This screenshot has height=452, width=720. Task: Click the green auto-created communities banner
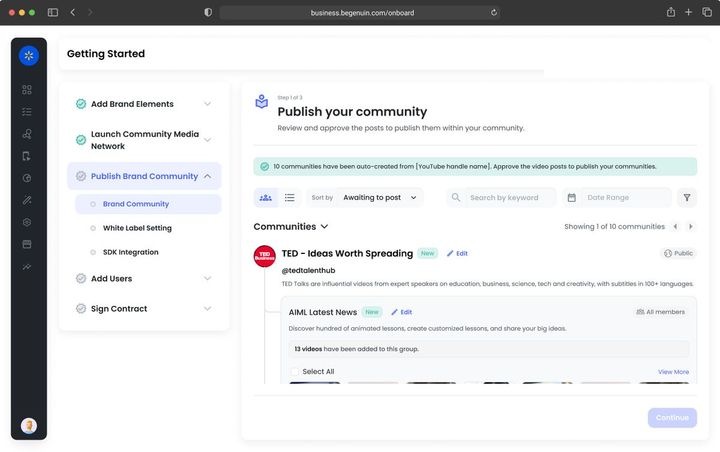click(475, 166)
